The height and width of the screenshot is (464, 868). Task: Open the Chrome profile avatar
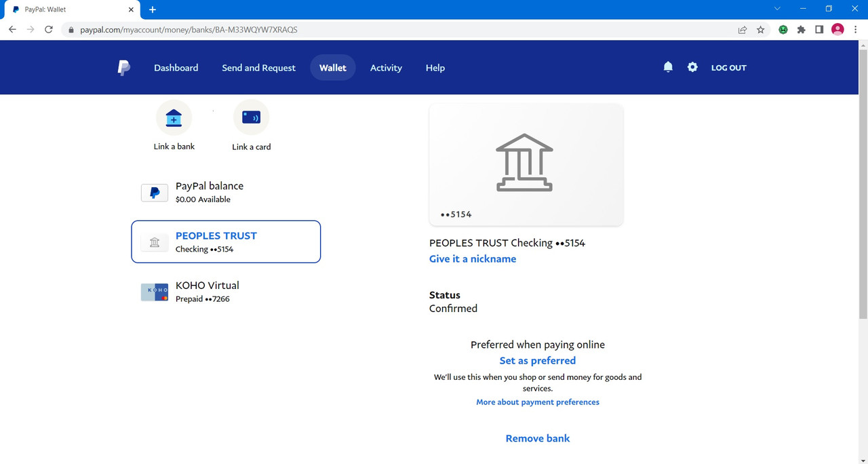[x=837, y=29]
